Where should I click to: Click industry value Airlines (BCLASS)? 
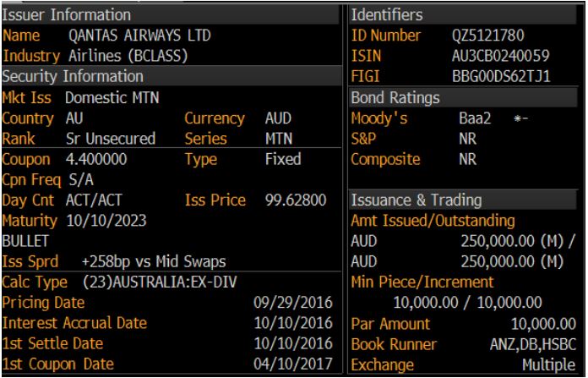pyautogui.click(x=128, y=56)
